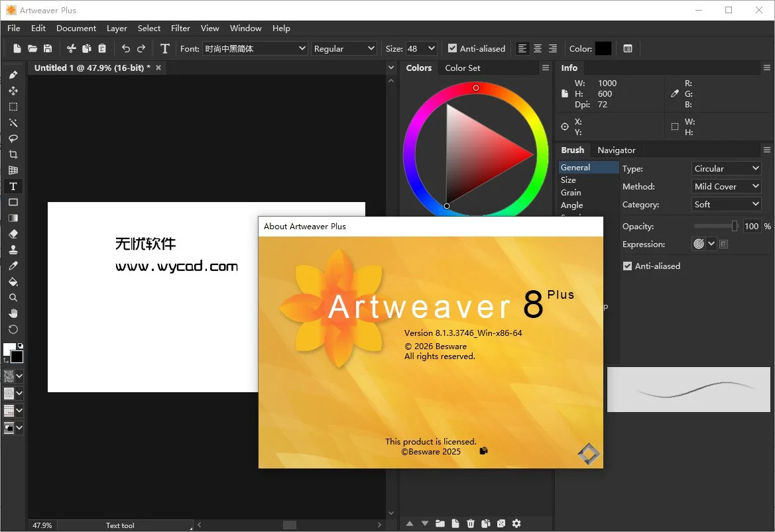Select the Paint Bucket tool

click(x=13, y=282)
